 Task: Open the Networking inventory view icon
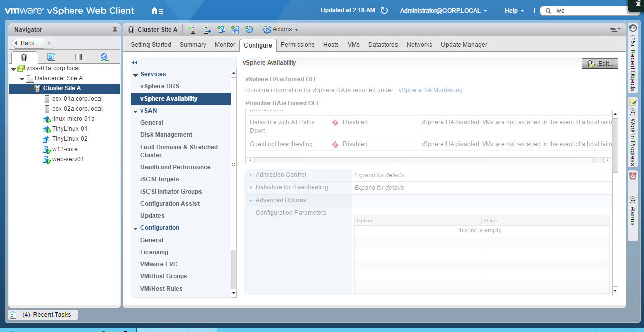click(104, 57)
